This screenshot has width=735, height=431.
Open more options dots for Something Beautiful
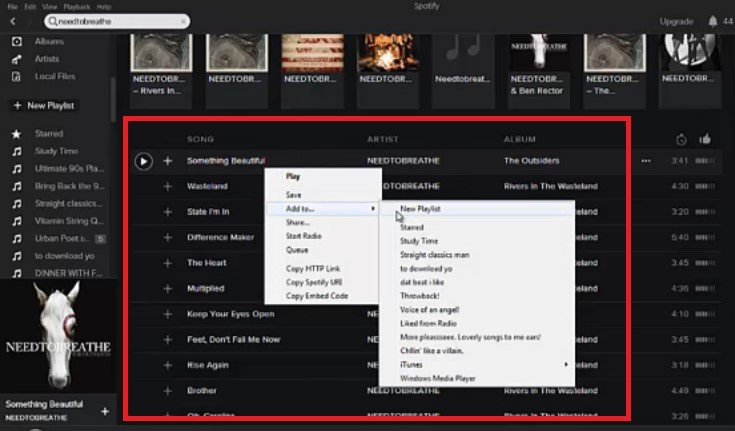(x=646, y=161)
